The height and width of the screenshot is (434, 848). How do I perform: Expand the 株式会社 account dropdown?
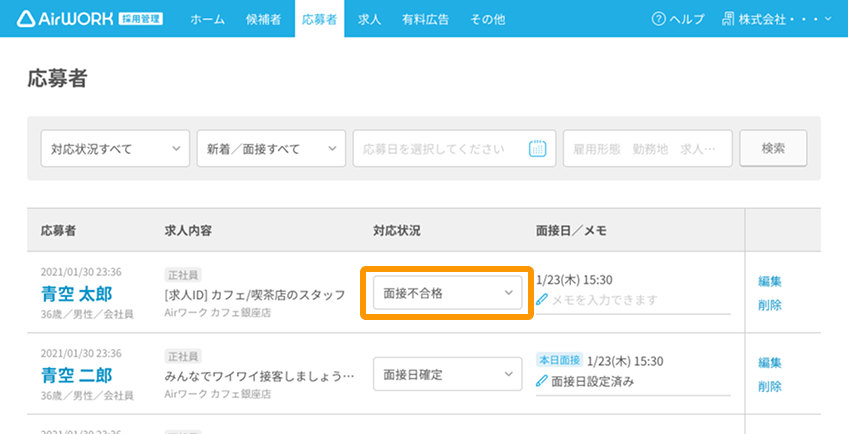pyautogui.click(x=777, y=19)
